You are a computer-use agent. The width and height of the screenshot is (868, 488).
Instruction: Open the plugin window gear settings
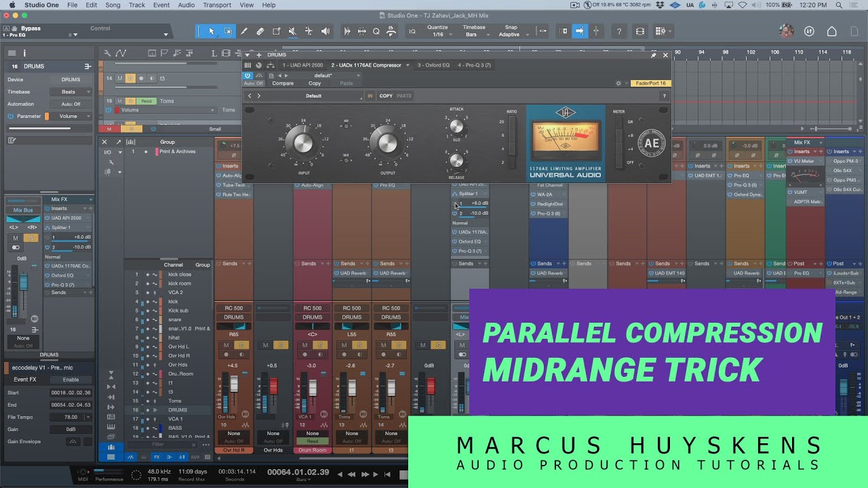(618, 83)
